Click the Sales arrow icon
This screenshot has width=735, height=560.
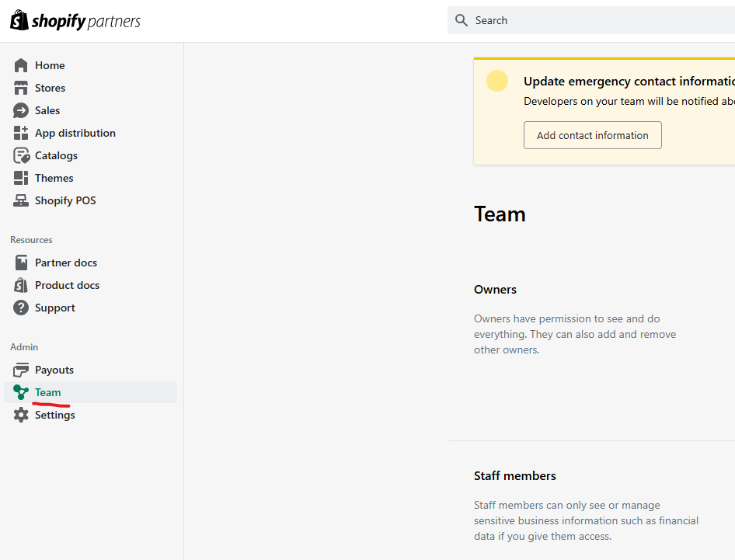(x=21, y=110)
